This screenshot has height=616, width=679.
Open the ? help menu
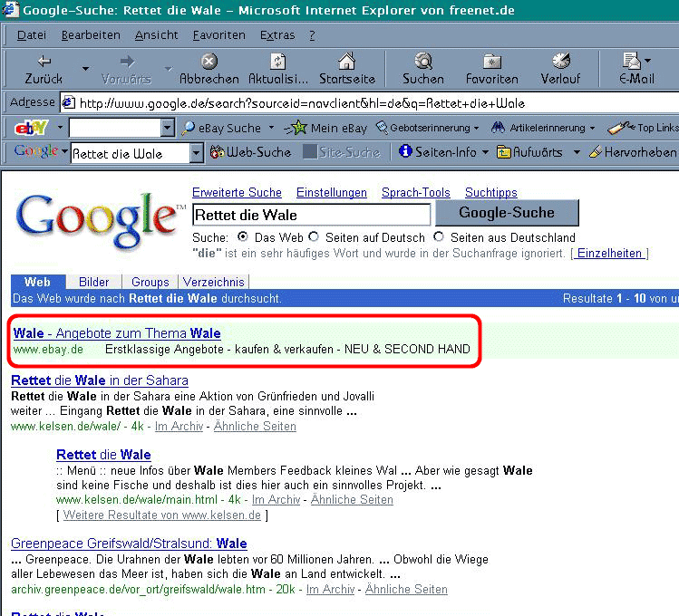(312, 35)
